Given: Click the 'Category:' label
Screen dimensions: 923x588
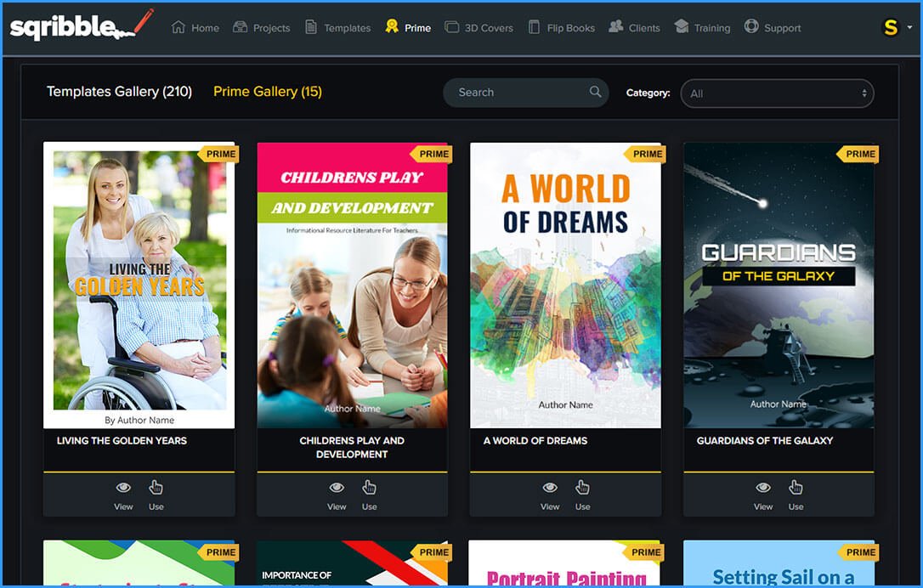Looking at the screenshot, I should click(648, 93).
